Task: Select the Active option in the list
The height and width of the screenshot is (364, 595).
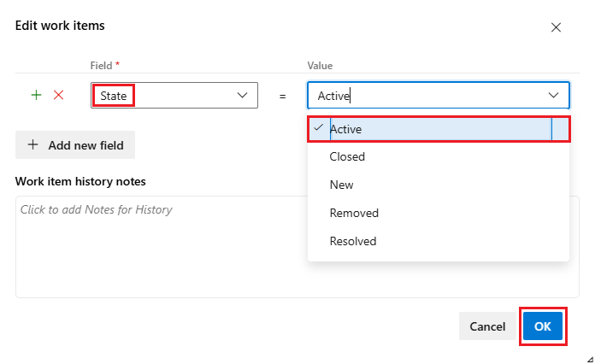Action: click(439, 129)
